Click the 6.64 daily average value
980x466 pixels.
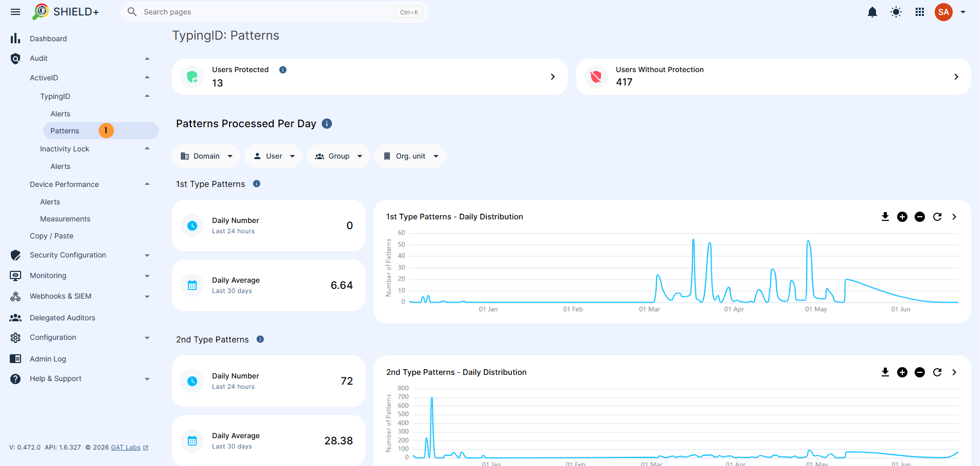coord(342,285)
